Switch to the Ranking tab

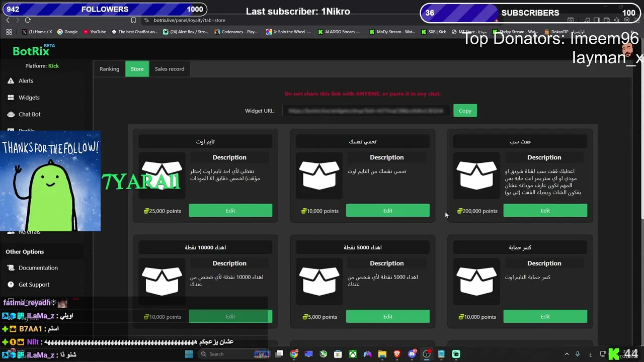pos(109,69)
